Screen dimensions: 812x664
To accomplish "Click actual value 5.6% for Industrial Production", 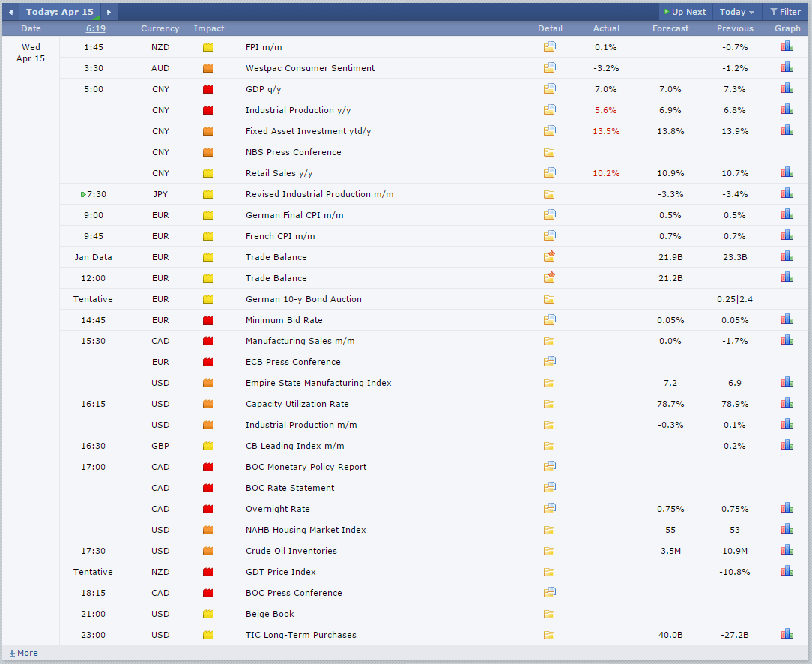I will click(605, 110).
